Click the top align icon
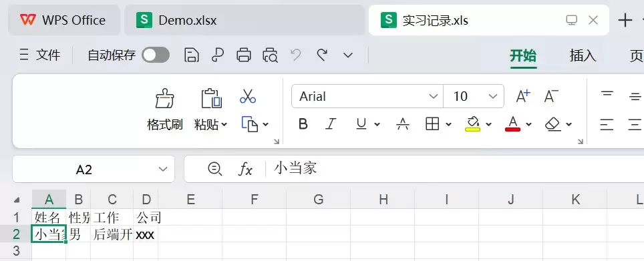The height and width of the screenshot is (261, 644). point(607,94)
